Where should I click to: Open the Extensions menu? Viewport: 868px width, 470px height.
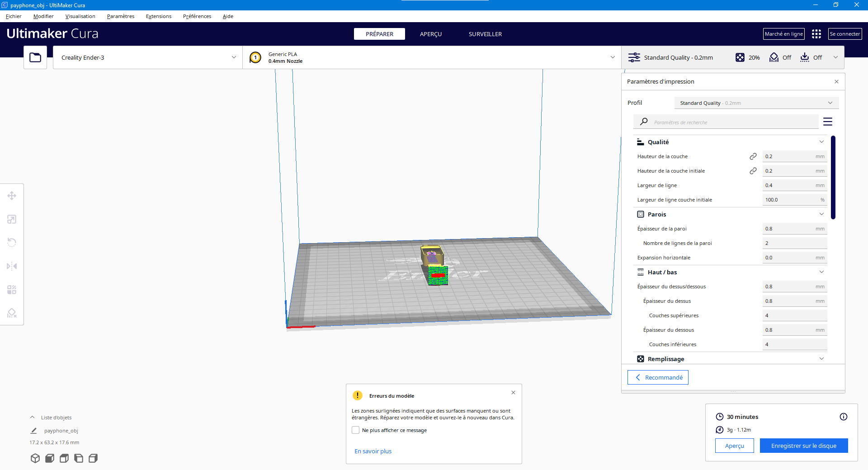pyautogui.click(x=159, y=16)
